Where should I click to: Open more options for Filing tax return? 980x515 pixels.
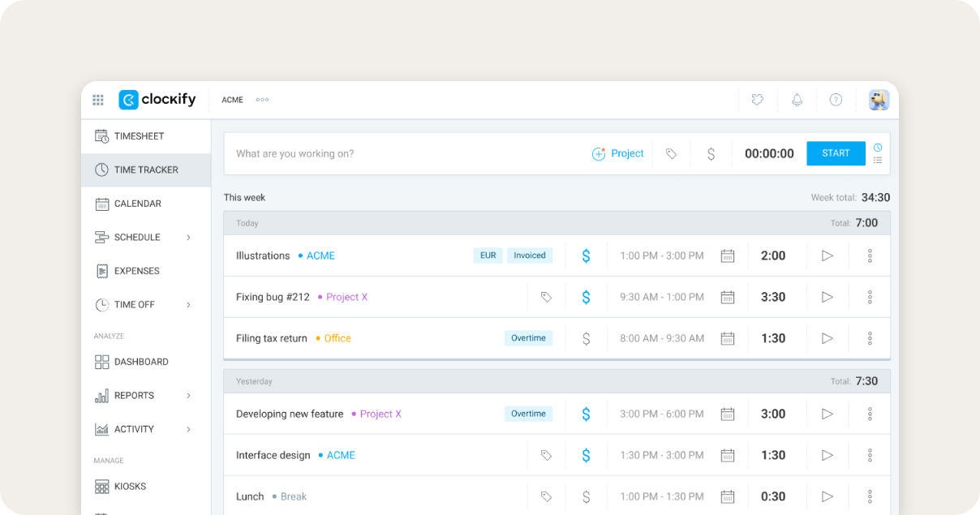click(870, 338)
